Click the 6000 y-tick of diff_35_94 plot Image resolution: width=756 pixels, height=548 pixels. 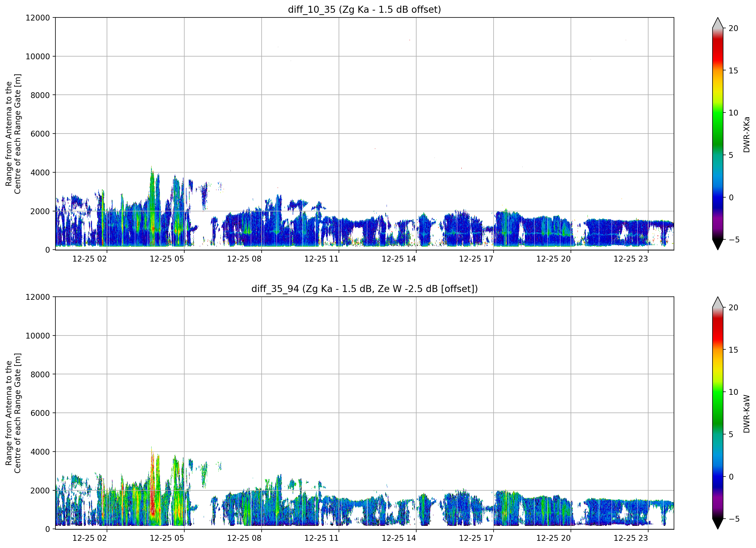click(40, 413)
